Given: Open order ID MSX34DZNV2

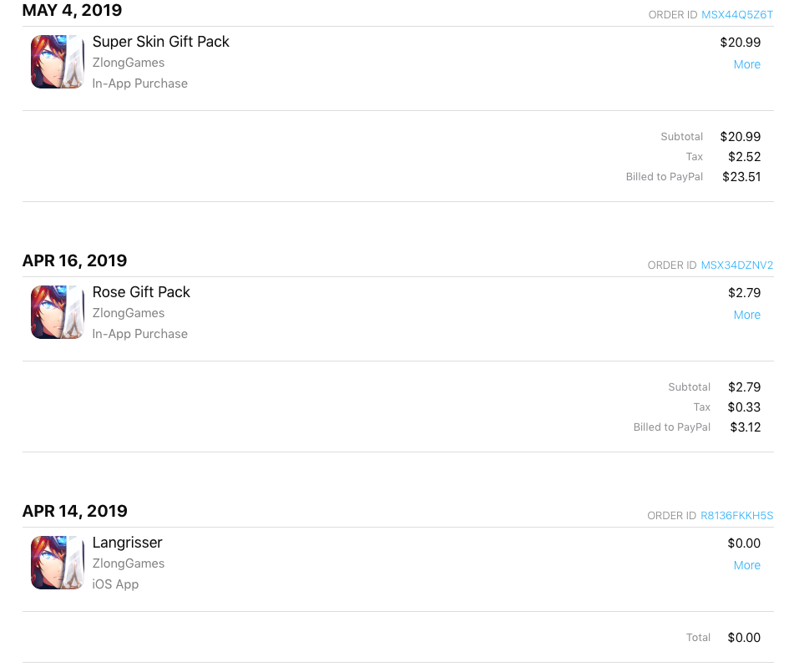Looking at the screenshot, I should tap(737, 265).
